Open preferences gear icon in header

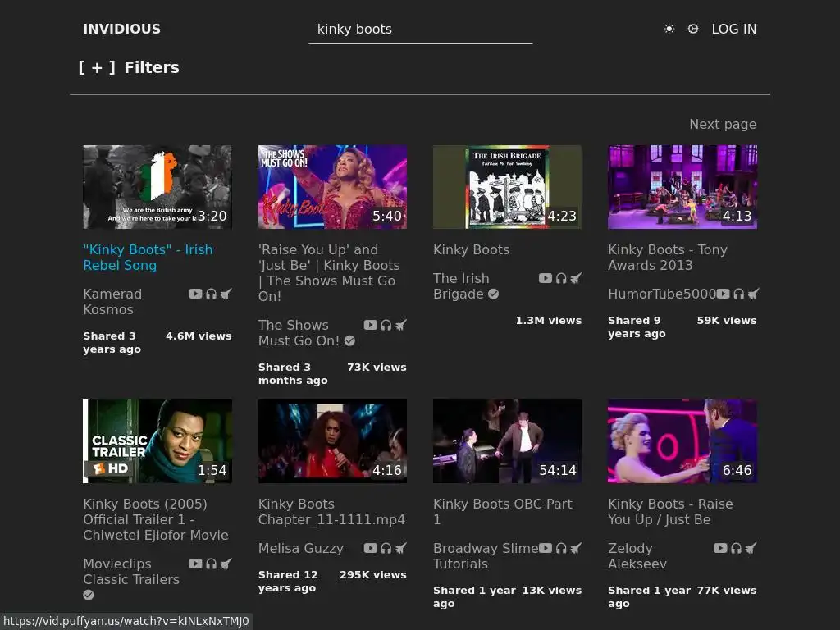(692, 29)
